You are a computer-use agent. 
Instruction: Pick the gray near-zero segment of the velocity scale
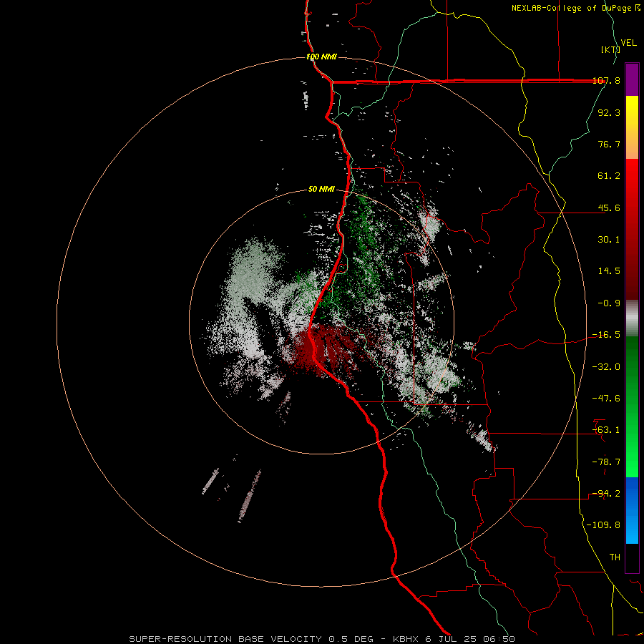pyautogui.click(x=632, y=318)
